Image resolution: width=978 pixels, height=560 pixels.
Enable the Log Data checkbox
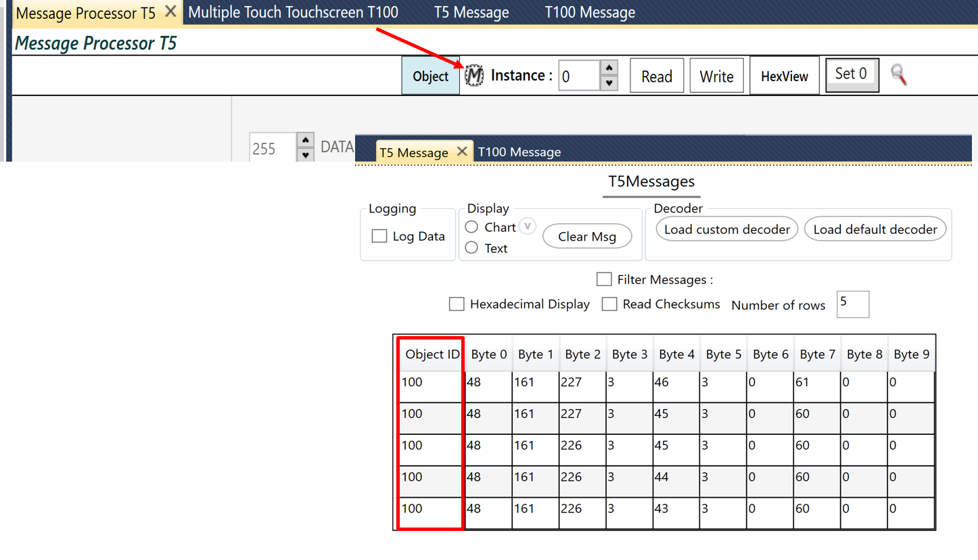380,236
